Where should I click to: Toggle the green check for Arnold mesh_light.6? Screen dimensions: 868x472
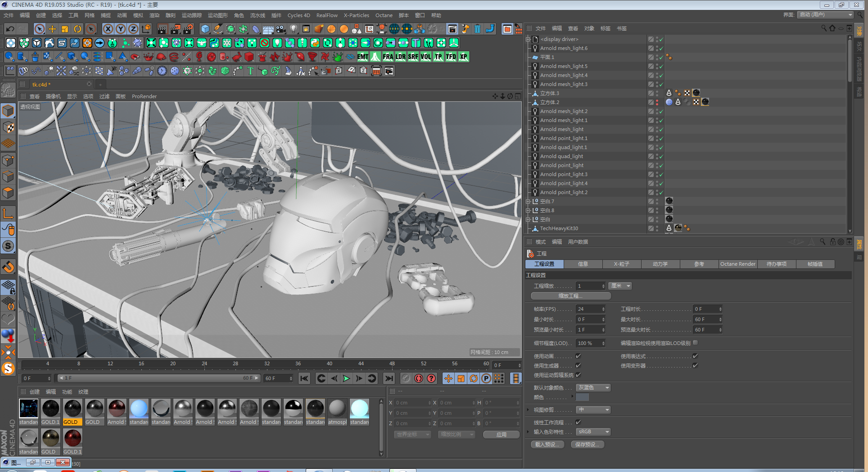pos(661,48)
